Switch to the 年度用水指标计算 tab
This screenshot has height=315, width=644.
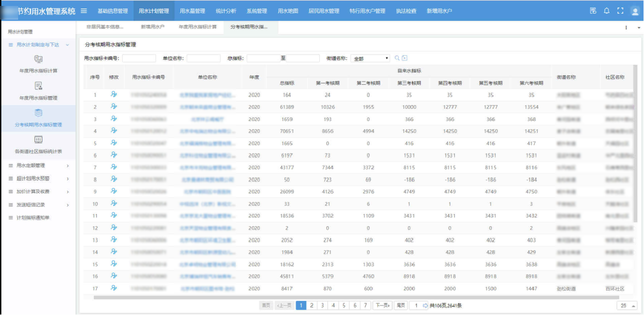(x=198, y=27)
